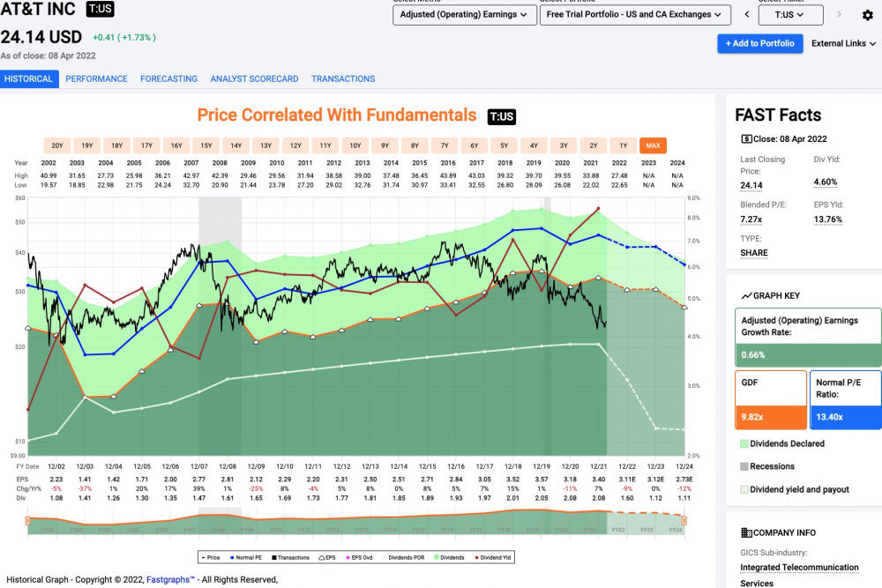Follow the Fastgraphs copyright link
The width and height of the screenshot is (882, 588).
pos(170,579)
